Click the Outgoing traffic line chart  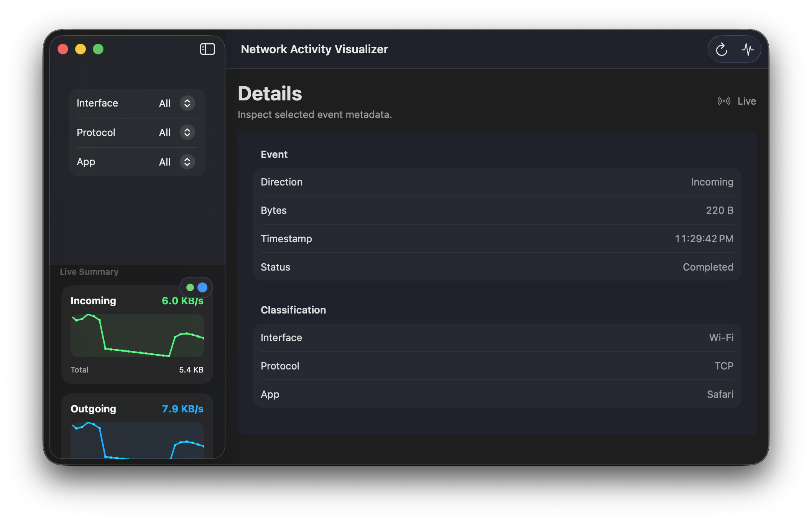[137, 440]
